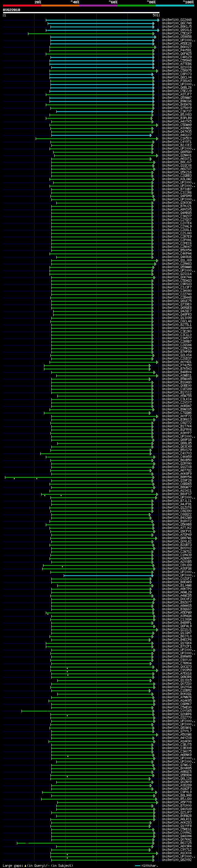Open hit UniRef100_Q6C7A8
Screen dimensions: 197x868
[x=176, y=23]
